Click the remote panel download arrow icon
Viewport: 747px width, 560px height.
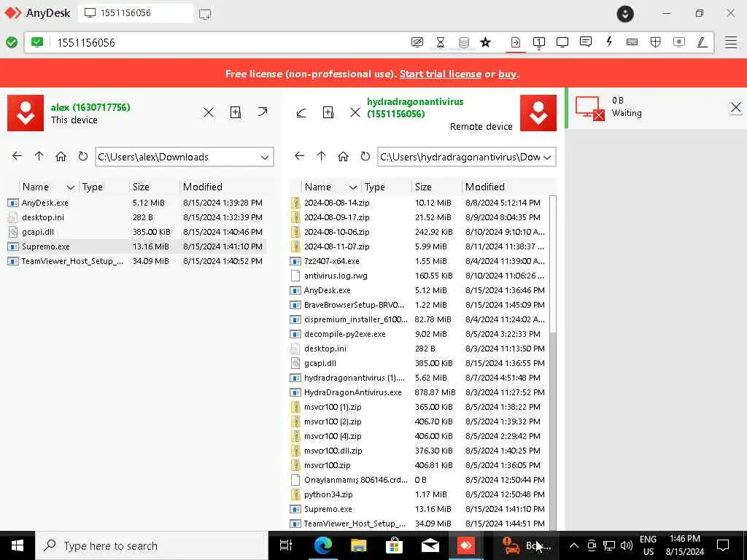pyautogui.click(x=301, y=113)
